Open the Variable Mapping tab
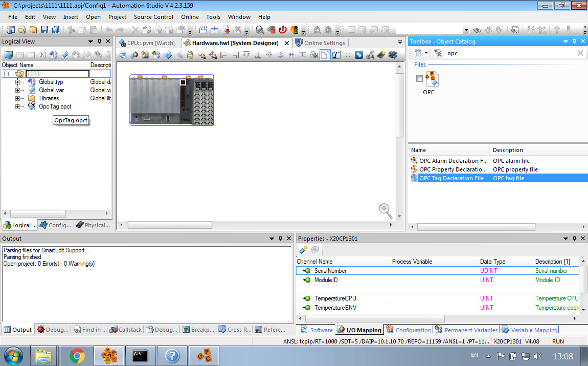The image size is (588, 366). pyautogui.click(x=530, y=330)
